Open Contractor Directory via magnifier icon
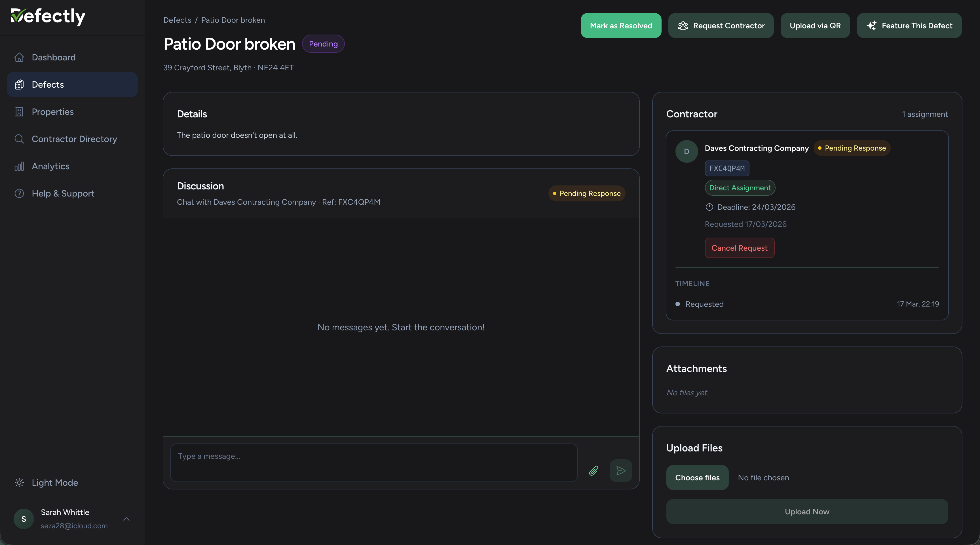980x545 pixels. pyautogui.click(x=19, y=139)
